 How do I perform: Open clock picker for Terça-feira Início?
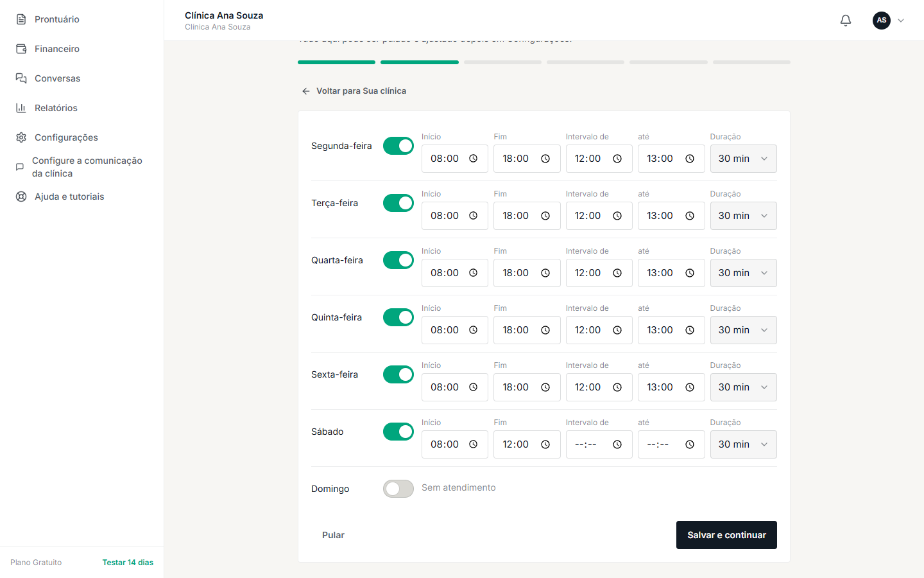474,216
